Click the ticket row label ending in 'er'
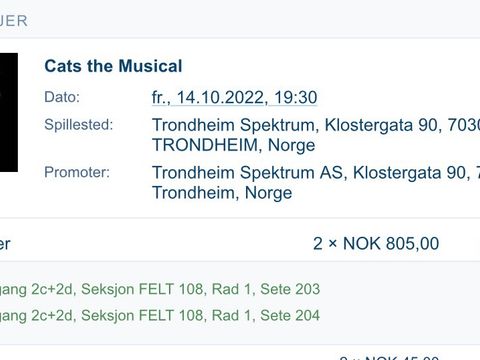Screen dimensions: 480x360 click(5, 244)
